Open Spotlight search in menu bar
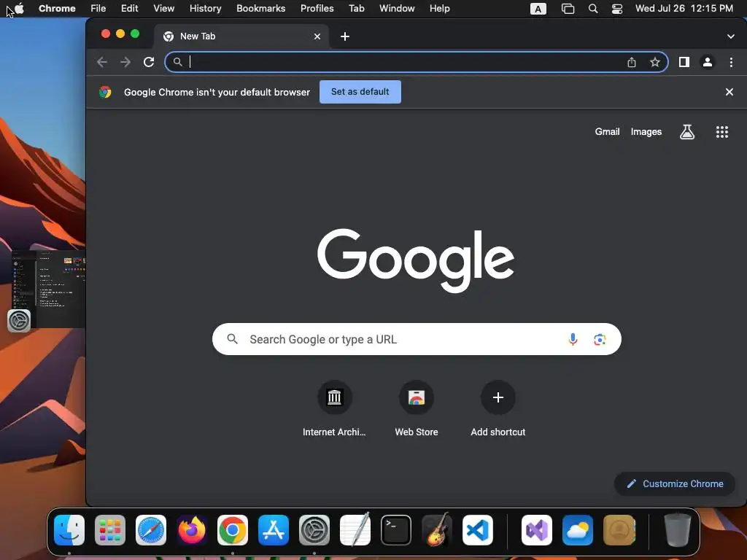 pos(592,9)
